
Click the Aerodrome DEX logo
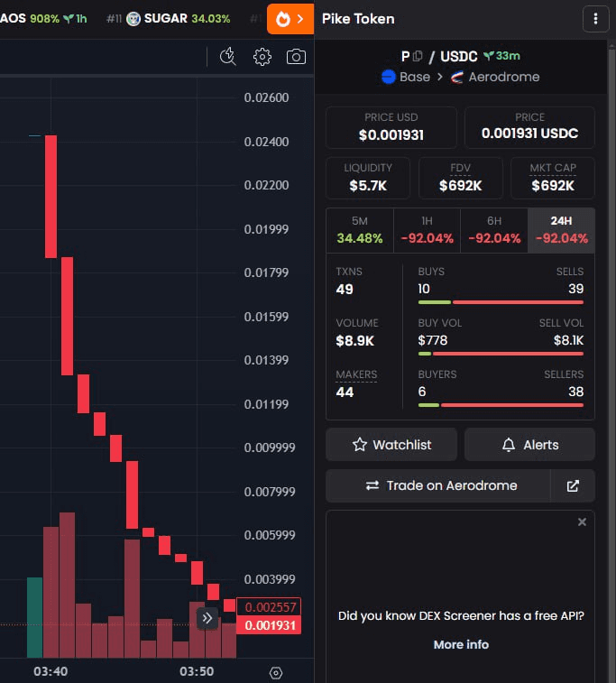456,77
